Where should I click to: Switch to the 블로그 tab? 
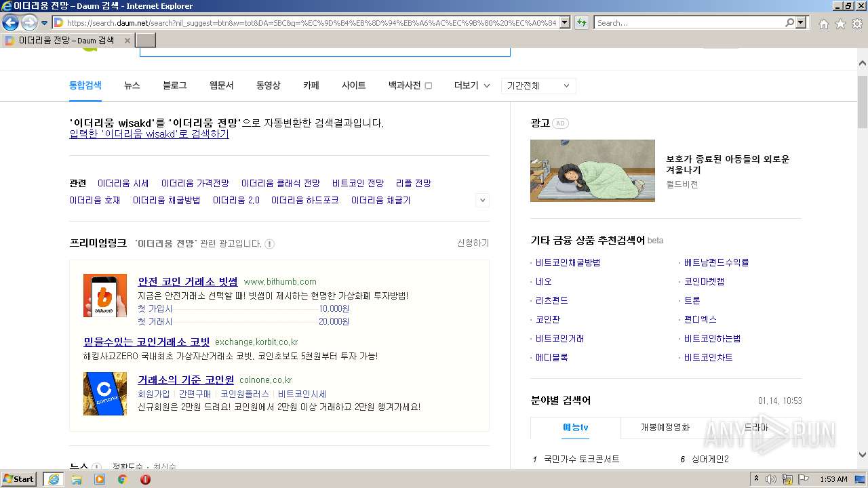(174, 85)
